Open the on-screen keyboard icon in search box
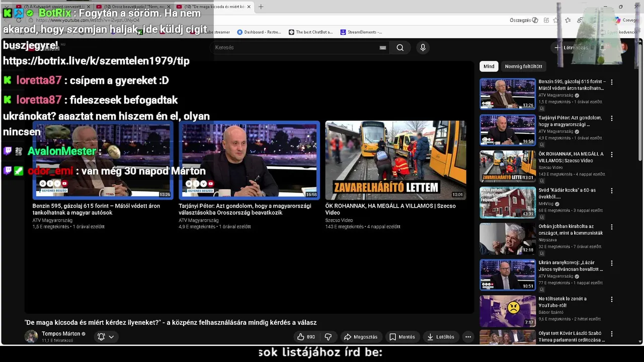 click(x=383, y=47)
